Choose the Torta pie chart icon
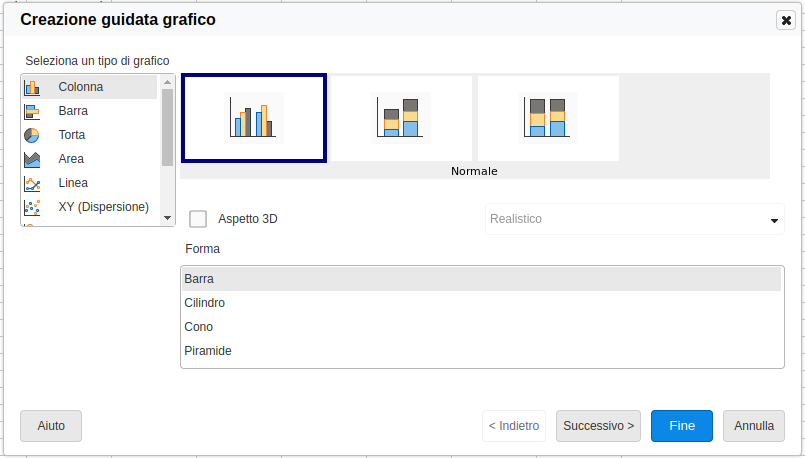 (x=32, y=135)
